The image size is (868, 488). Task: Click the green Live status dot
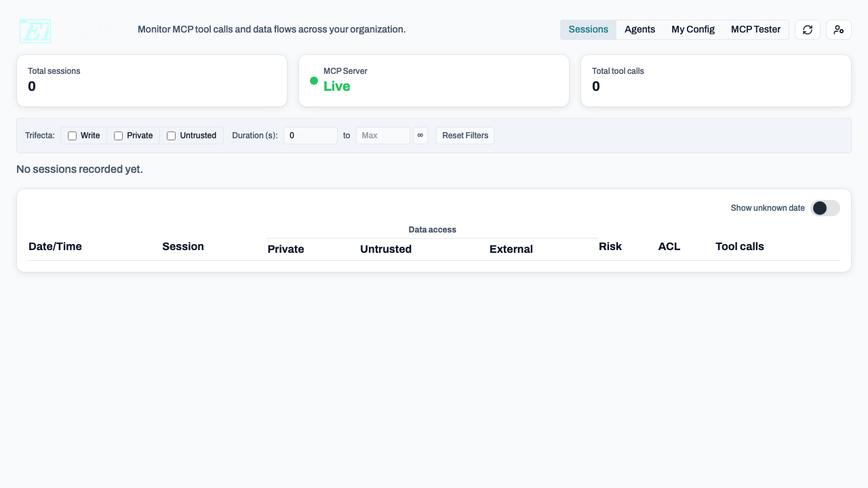tap(314, 81)
